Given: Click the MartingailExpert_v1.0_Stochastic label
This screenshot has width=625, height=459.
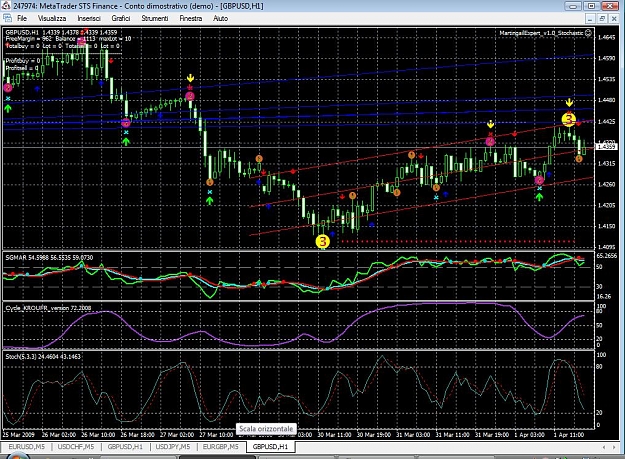Looking at the screenshot, I should tap(541, 33).
